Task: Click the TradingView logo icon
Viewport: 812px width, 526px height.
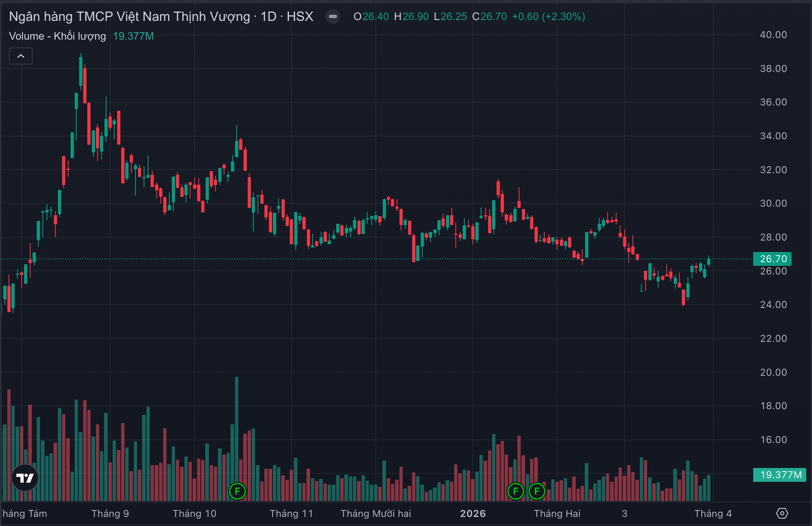Action: 25,478
